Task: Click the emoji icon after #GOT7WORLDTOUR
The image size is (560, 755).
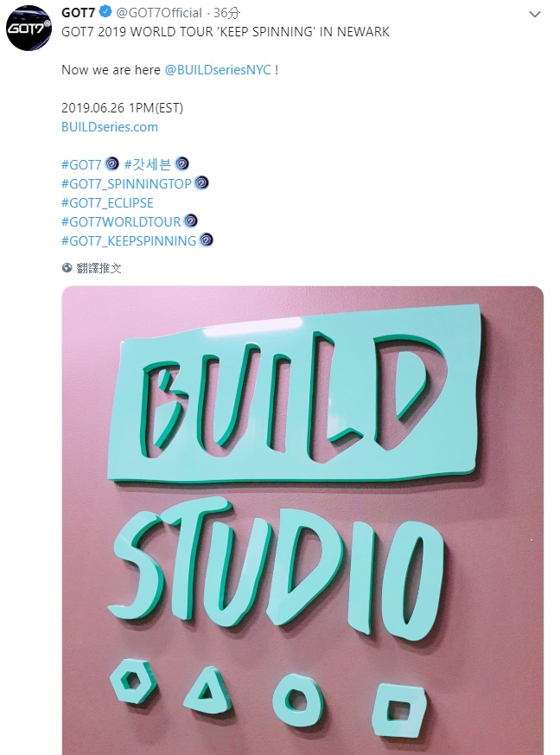Action: (190, 221)
